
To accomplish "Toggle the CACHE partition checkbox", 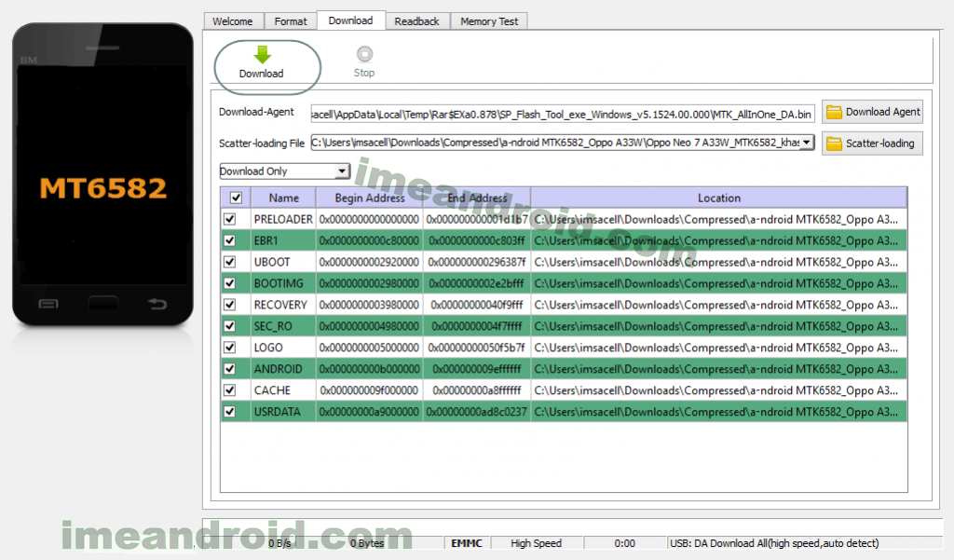I will (x=229, y=390).
